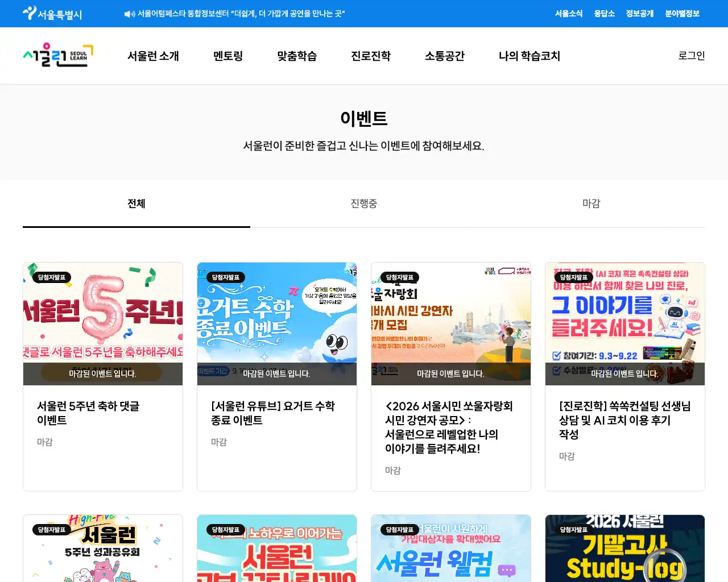The image size is (728, 582).
Task: Open the 그 이야기를 들려주세요 thumbnail
Action: [x=625, y=324]
